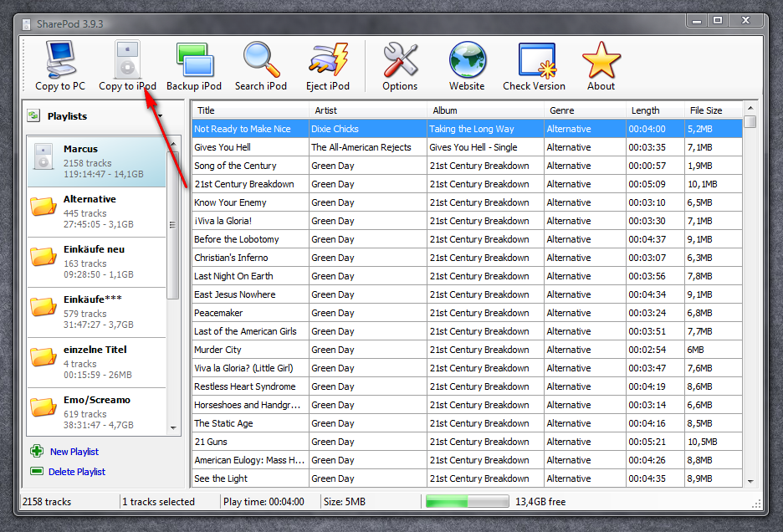Click the Playlists header icon
This screenshot has width=783, height=532.
click(x=33, y=116)
